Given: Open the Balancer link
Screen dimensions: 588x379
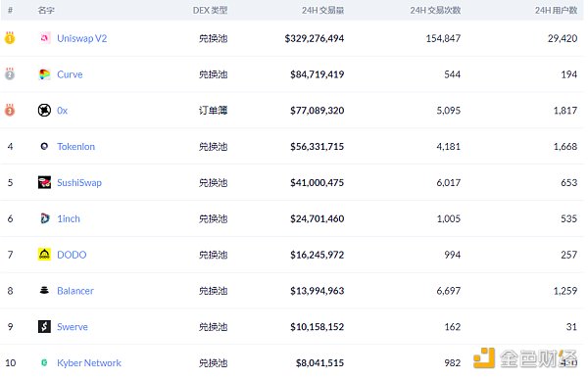Looking at the screenshot, I should (x=75, y=291).
